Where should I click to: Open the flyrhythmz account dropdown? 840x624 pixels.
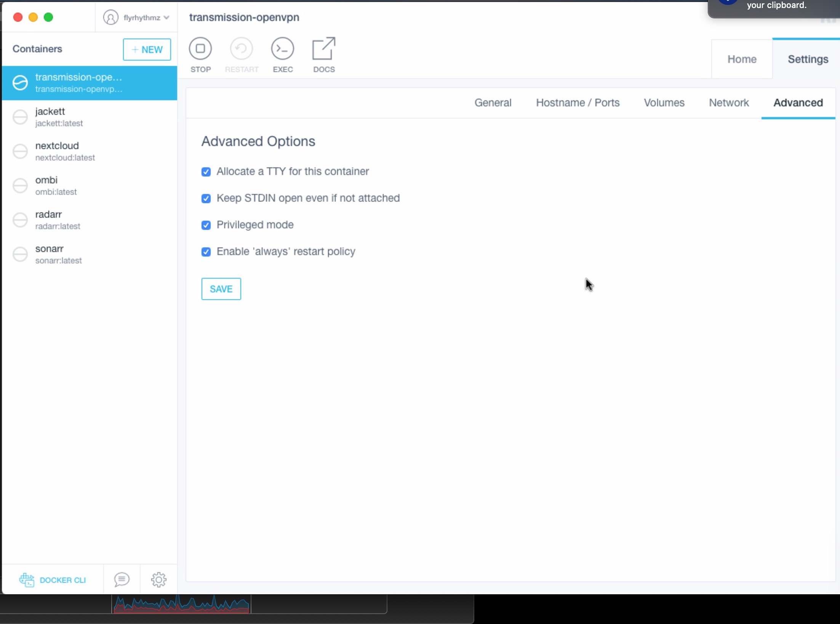136,17
